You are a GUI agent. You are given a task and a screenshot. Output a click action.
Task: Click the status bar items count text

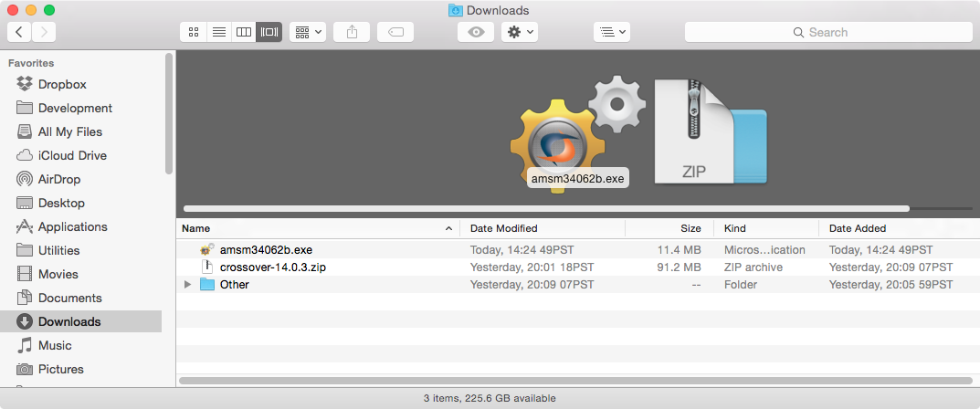[x=490, y=398]
